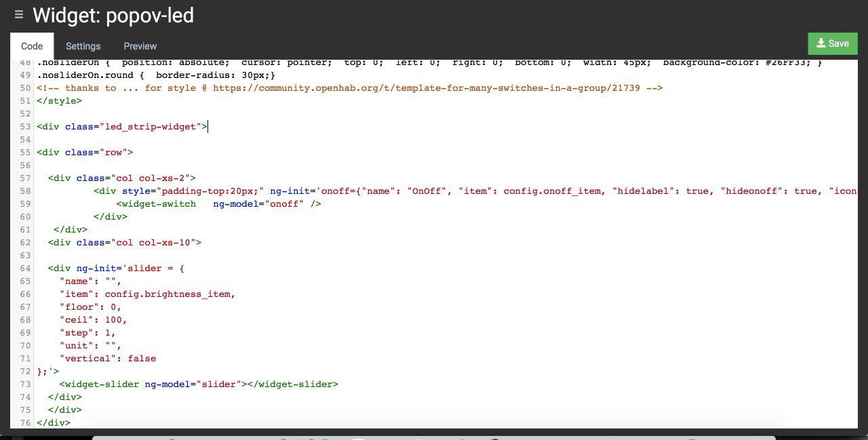The height and width of the screenshot is (440, 868).
Task: Click the Save button
Action: tap(833, 43)
